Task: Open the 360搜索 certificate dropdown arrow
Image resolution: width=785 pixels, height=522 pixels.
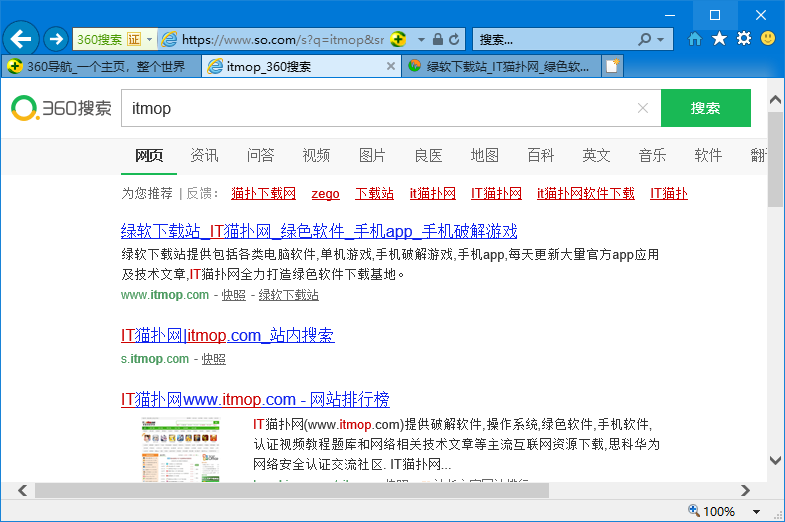Action: tap(149, 39)
